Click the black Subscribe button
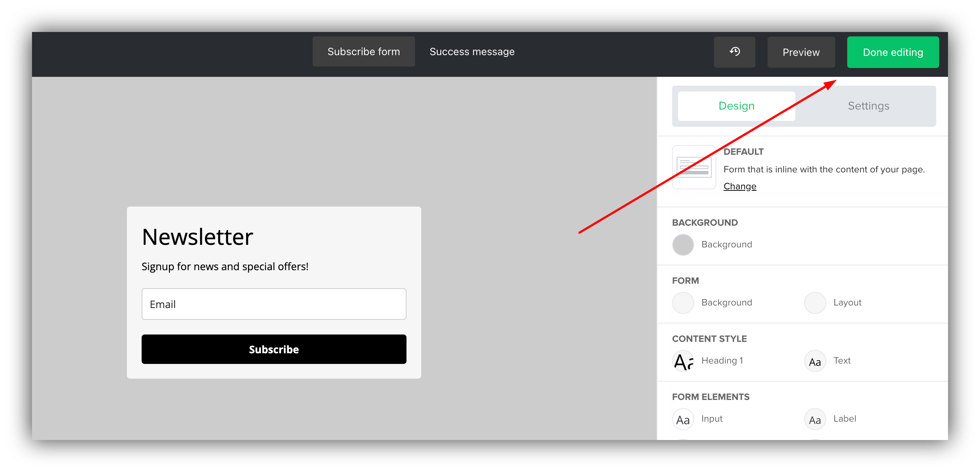This screenshot has width=980, height=472. point(274,349)
